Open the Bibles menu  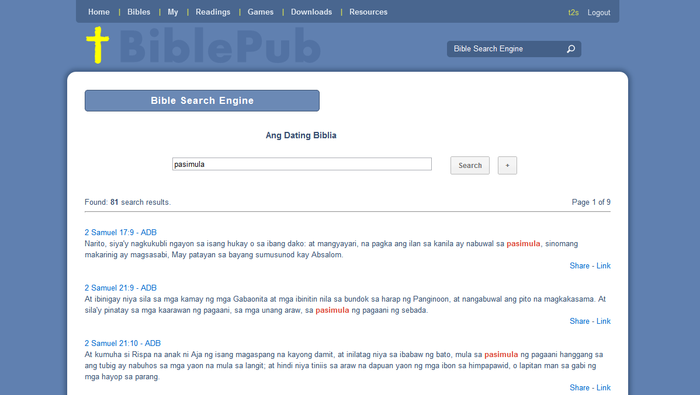coord(139,12)
